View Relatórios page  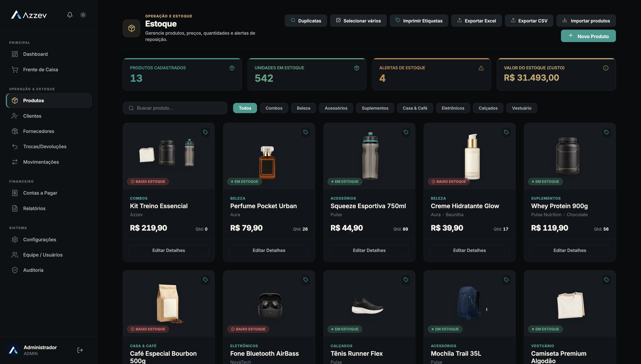49,209
